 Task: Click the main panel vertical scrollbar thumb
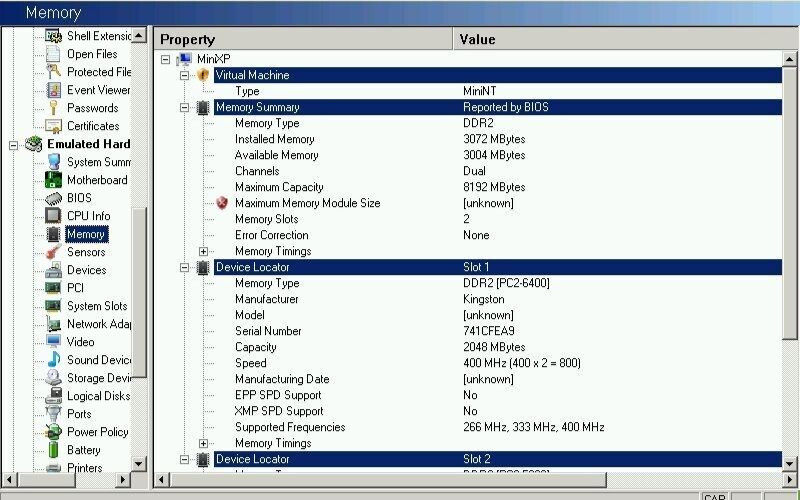[789, 203]
